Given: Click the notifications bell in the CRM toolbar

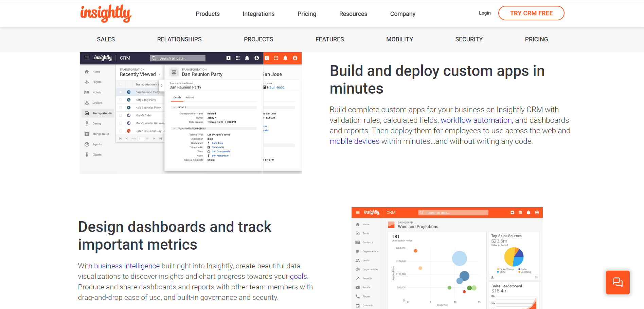Looking at the screenshot, I should coord(247,58).
